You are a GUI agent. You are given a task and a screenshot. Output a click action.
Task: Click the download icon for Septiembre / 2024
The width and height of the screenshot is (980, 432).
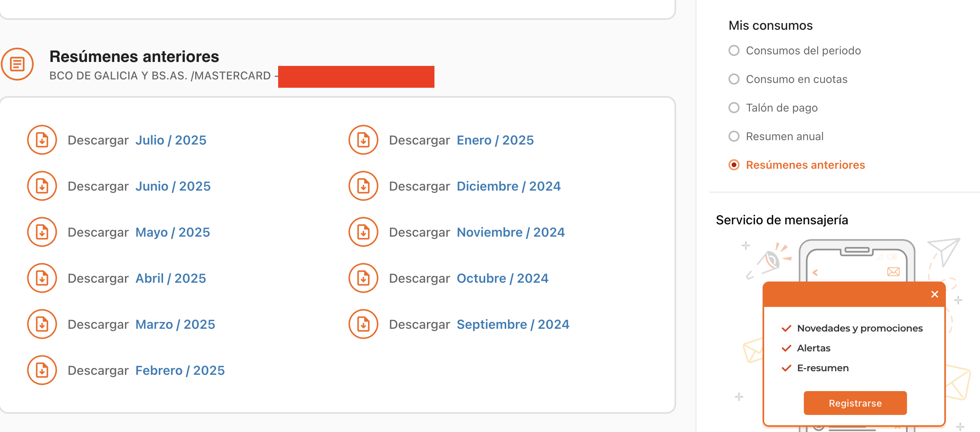[363, 324]
